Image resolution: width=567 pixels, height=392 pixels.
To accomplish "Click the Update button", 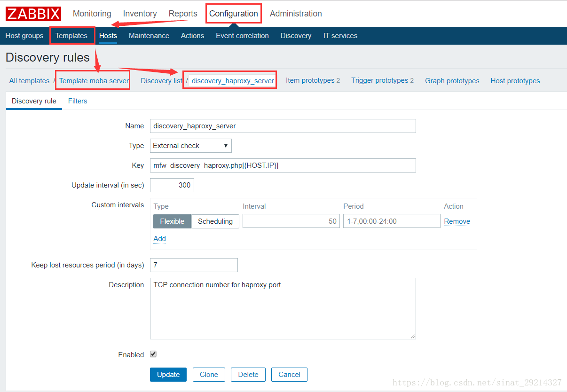I will click(168, 375).
